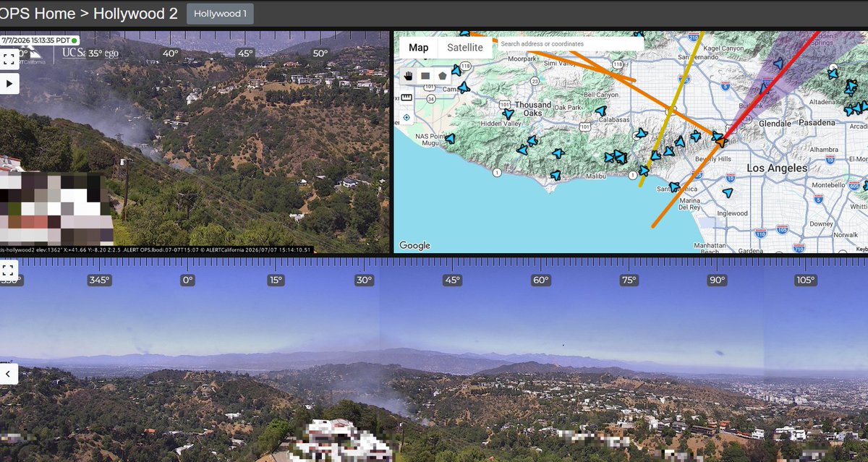Click the 40° bearing label on camera
This screenshot has width=868, height=462.
point(170,54)
